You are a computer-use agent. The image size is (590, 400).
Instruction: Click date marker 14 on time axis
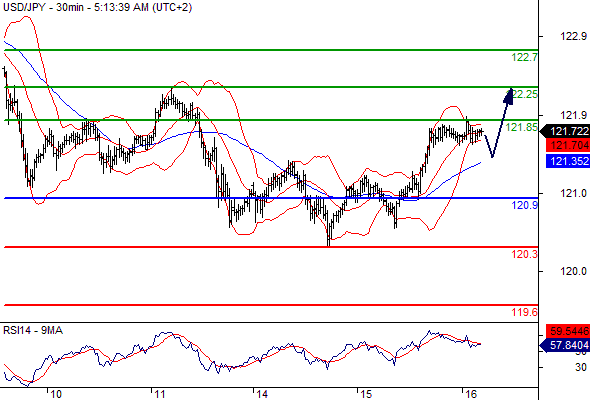point(262,394)
